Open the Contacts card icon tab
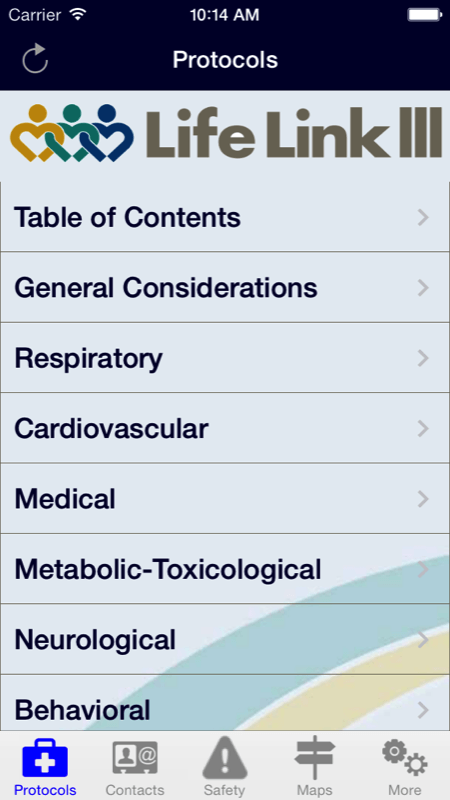The height and width of the screenshot is (800, 450). click(135, 758)
